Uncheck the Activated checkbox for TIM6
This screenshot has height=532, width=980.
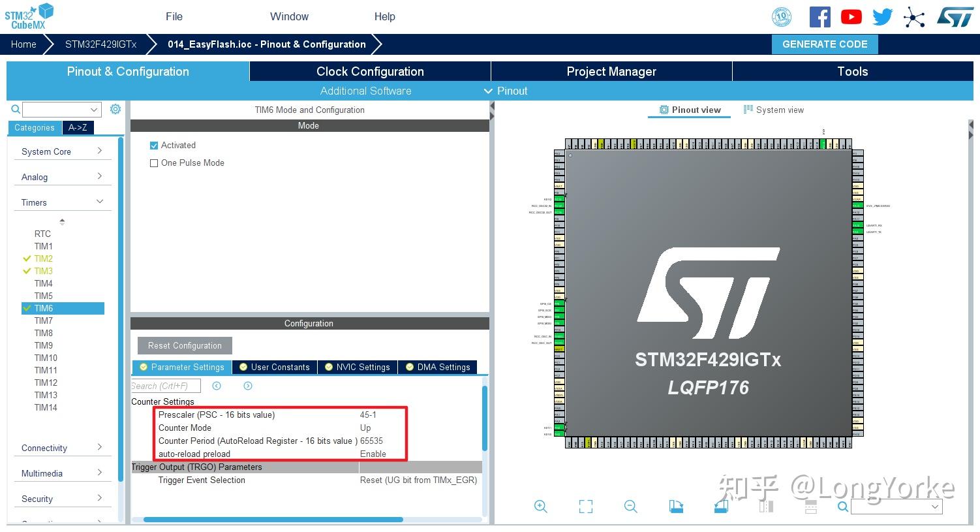154,145
